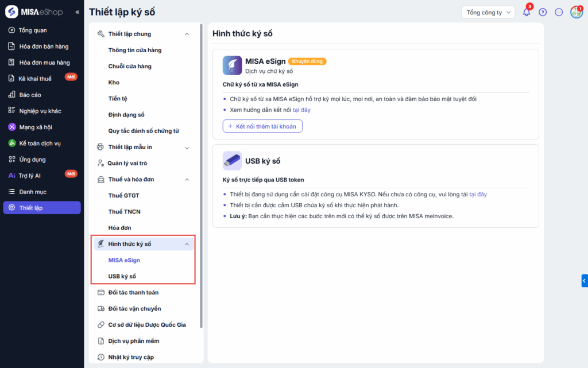Screen dimensions: 588x368
Task: Open the user avatar menu
Action: coord(577,12)
